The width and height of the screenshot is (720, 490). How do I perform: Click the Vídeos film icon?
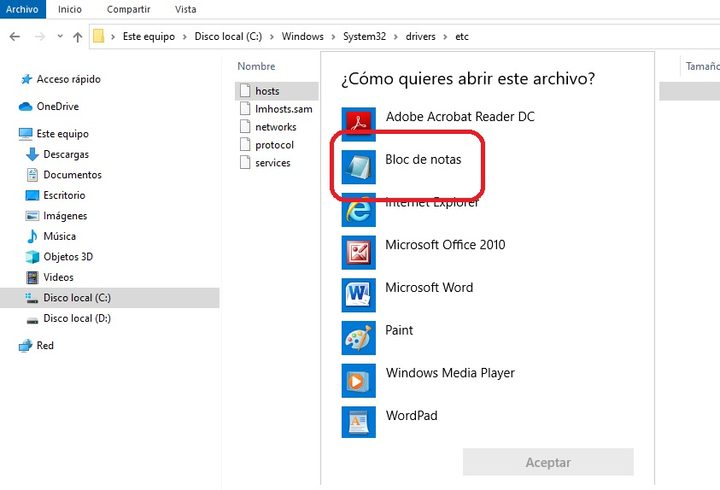point(32,277)
